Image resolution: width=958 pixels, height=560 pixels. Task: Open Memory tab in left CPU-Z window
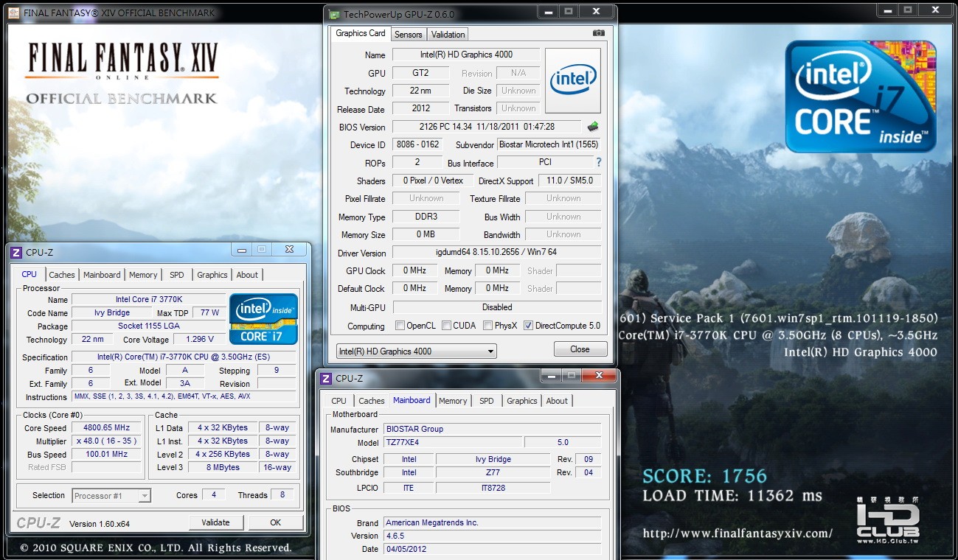click(x=143, y=275)
